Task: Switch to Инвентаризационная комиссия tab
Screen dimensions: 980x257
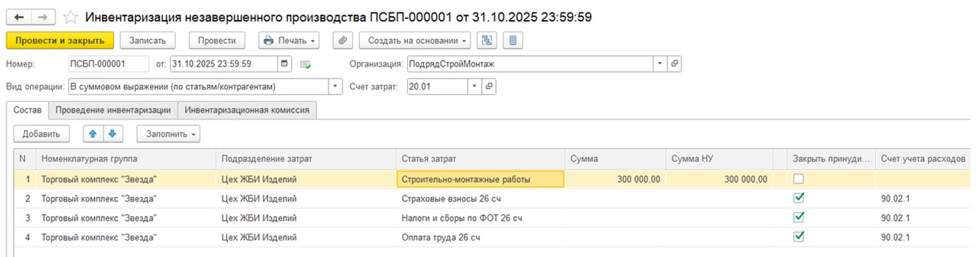Action: (247, 110)
